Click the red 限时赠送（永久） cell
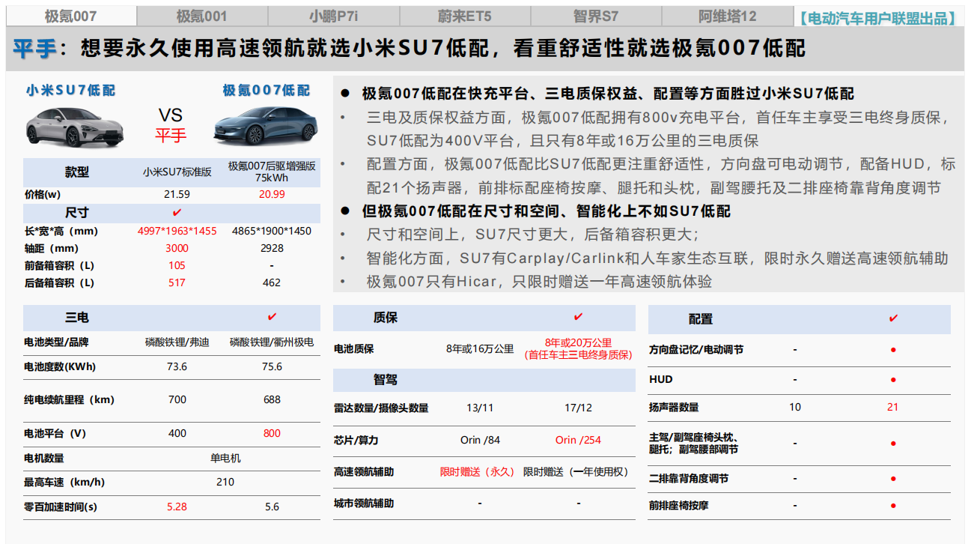 pos(478,472)
